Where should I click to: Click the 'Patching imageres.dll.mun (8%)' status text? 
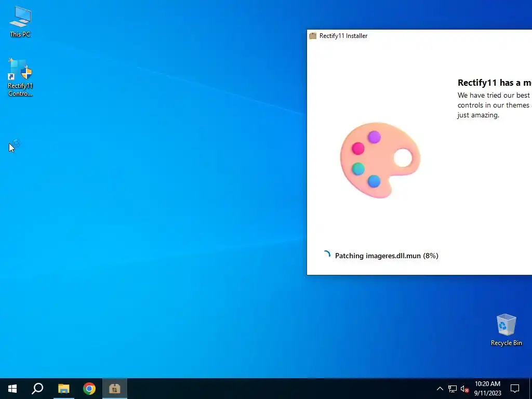[387, 256]
